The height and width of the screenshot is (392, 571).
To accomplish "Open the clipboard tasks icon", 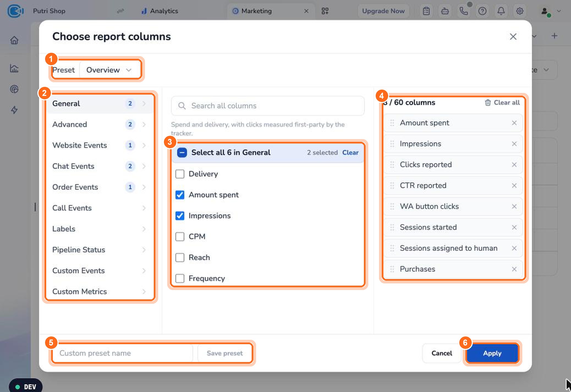I will tap(426, 11).
